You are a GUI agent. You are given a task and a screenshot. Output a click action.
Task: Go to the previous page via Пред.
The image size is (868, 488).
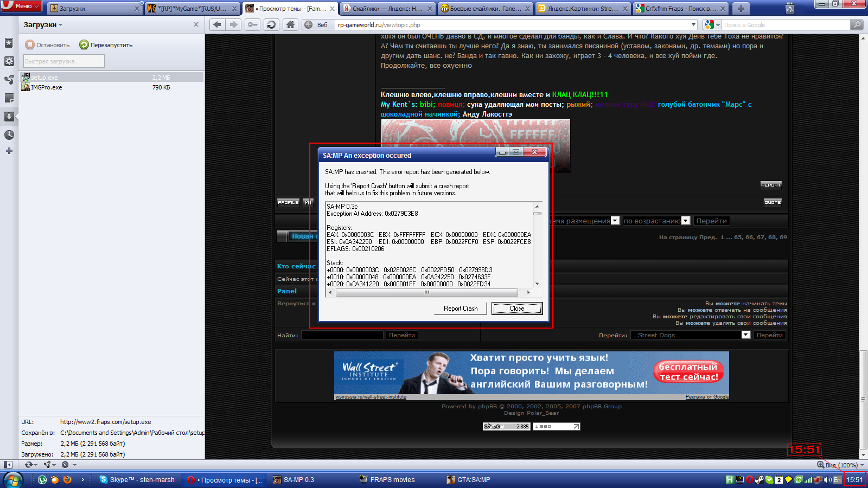[x=708, y=237]
